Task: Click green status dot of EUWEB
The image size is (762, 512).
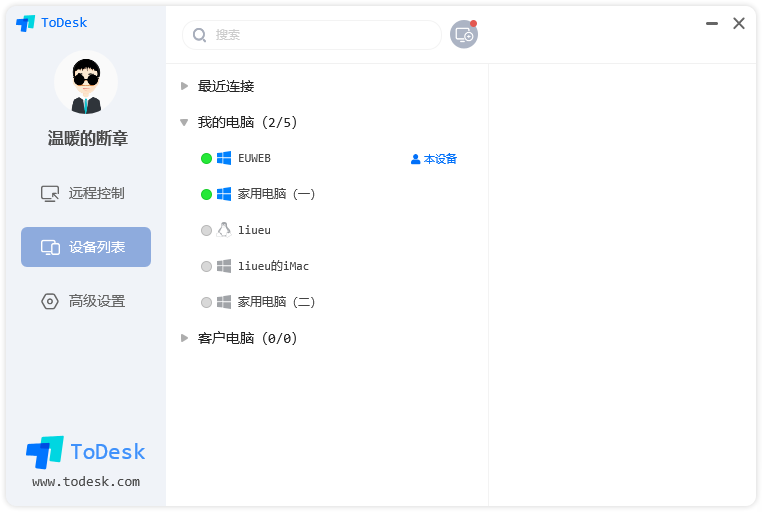Action: 207,158
